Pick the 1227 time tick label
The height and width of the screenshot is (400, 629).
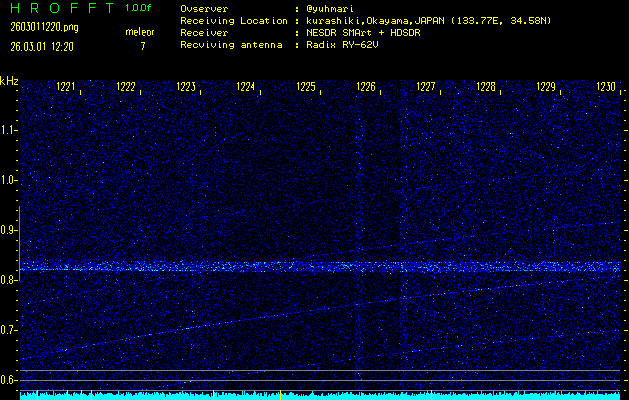pos(426,87)
